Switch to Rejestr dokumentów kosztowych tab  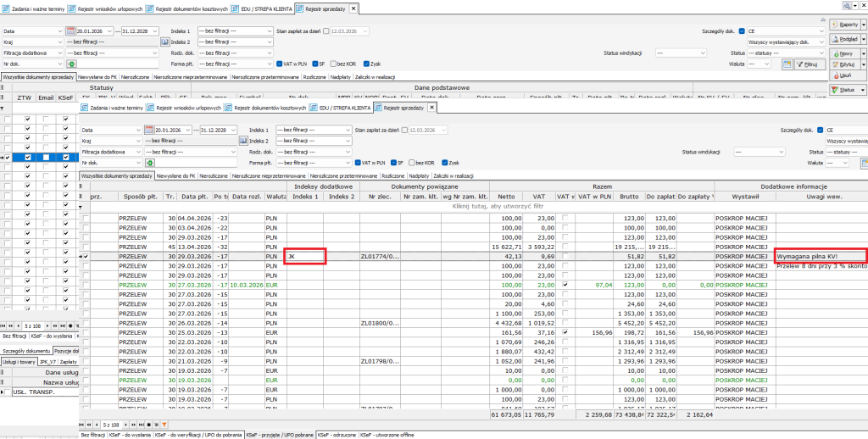click(191, 8)
